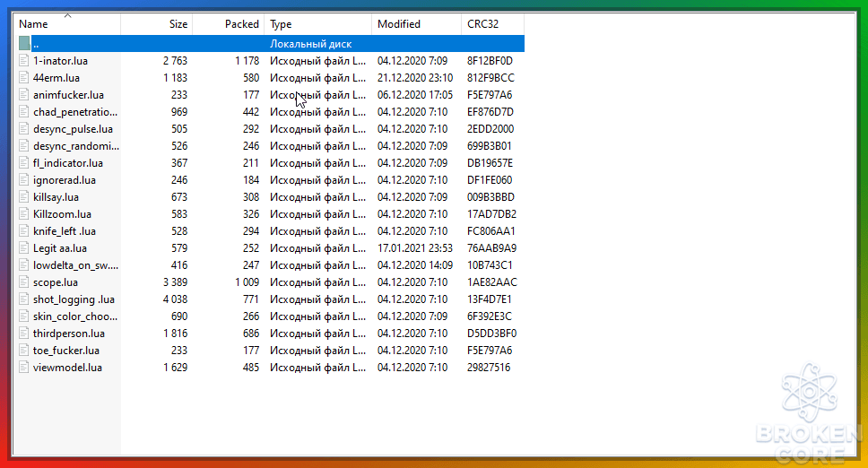Sort files by the Name column header
The image size is (868, 468).
67,24
